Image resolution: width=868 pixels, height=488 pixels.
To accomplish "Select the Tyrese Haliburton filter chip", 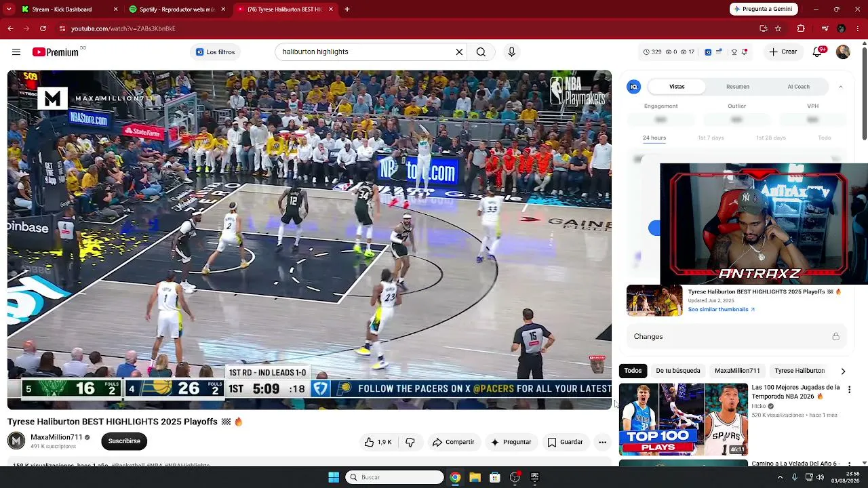I will pos(800,371).
